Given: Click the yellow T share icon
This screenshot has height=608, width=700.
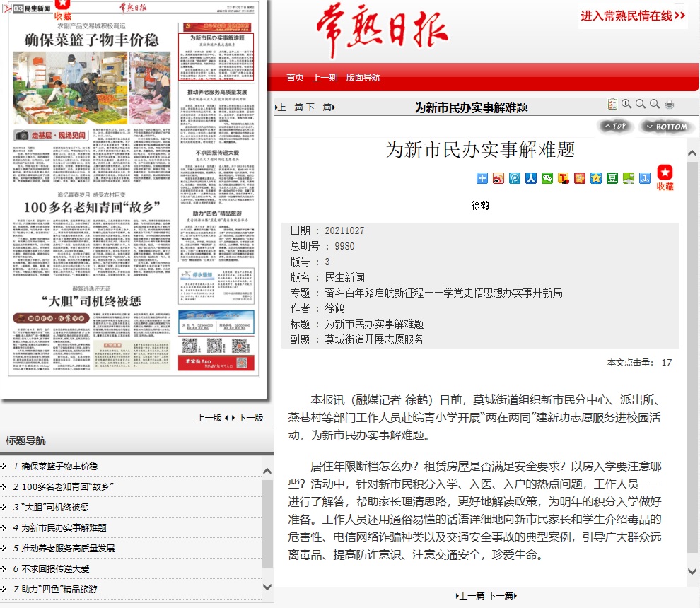Looking at the screenshot, I should 564,179.
